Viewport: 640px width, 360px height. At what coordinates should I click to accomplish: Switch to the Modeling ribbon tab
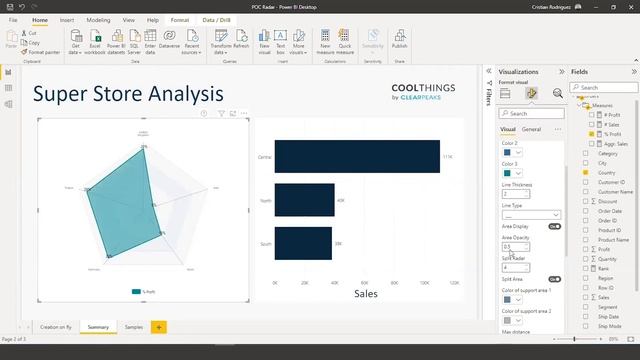[x=98, y=20]
